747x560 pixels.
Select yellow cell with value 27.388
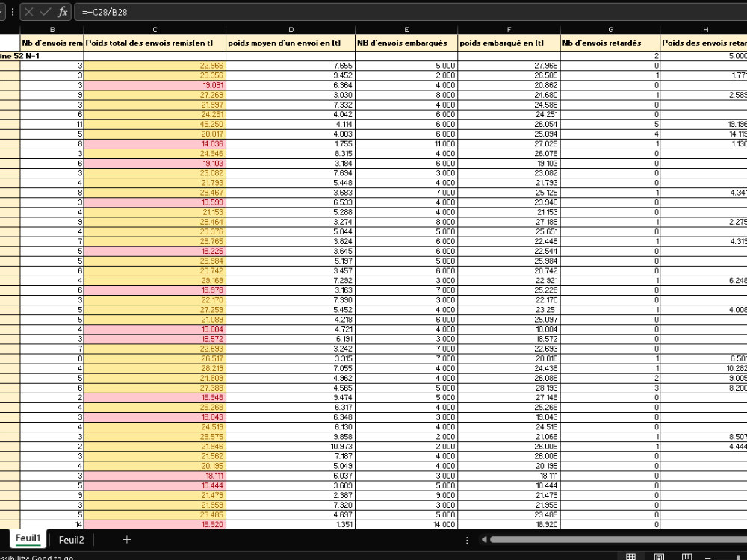tap(155, 388)
